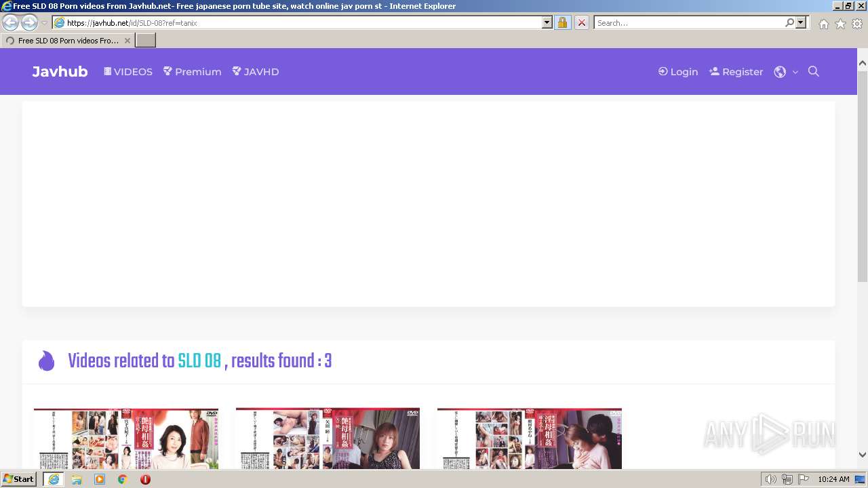The height and width of the screenshot is (488, 868).
Task: Expand the address bar autocomplete dropdown arrow
Action: pyautogui.click(x=547, y=22)
